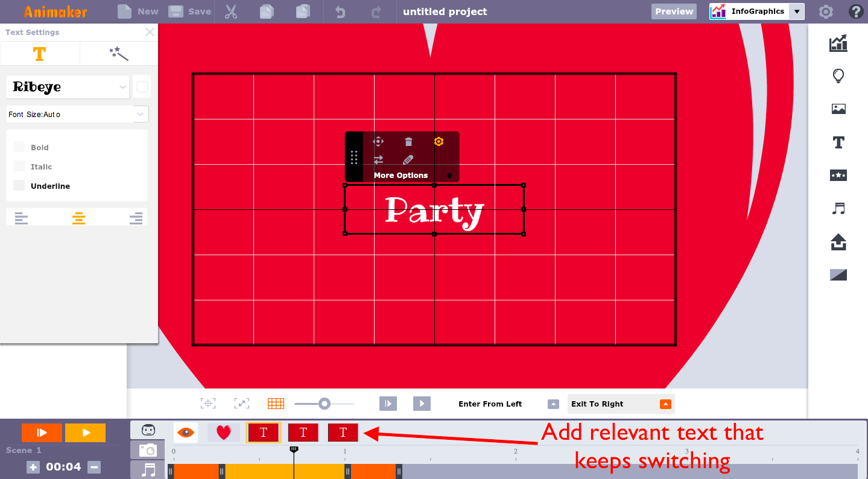The image size is (868, 479).
Task: Align text to the left
Action: point(21,218)
